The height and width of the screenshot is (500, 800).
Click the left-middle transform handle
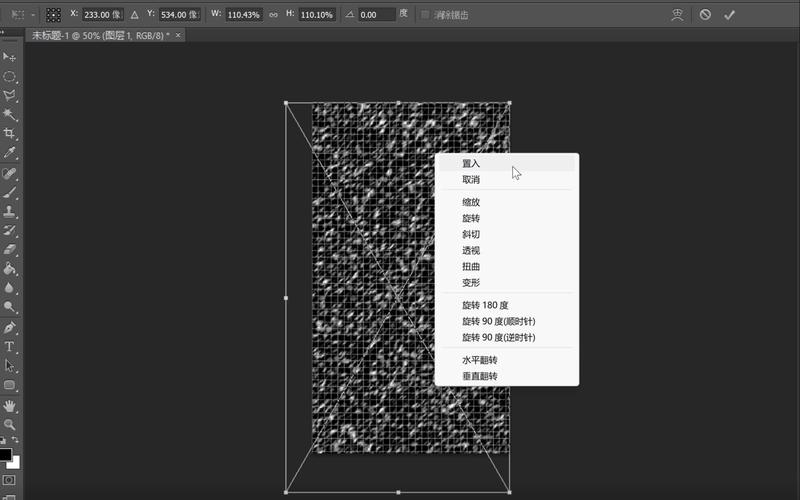[x=286, y=298]
